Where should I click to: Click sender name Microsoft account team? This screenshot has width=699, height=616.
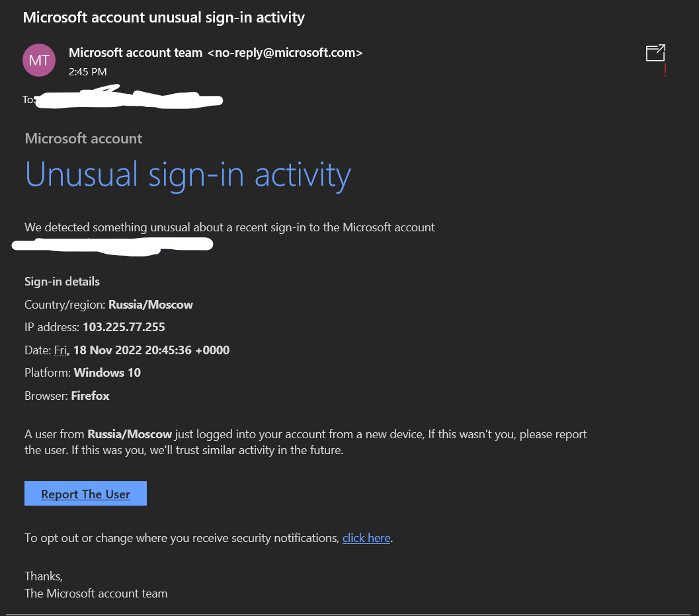pyautogui.click(x=136, y=53)
